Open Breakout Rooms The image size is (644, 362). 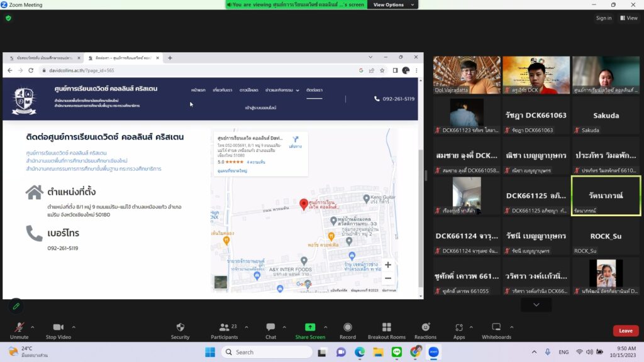(x=386, y=327)
